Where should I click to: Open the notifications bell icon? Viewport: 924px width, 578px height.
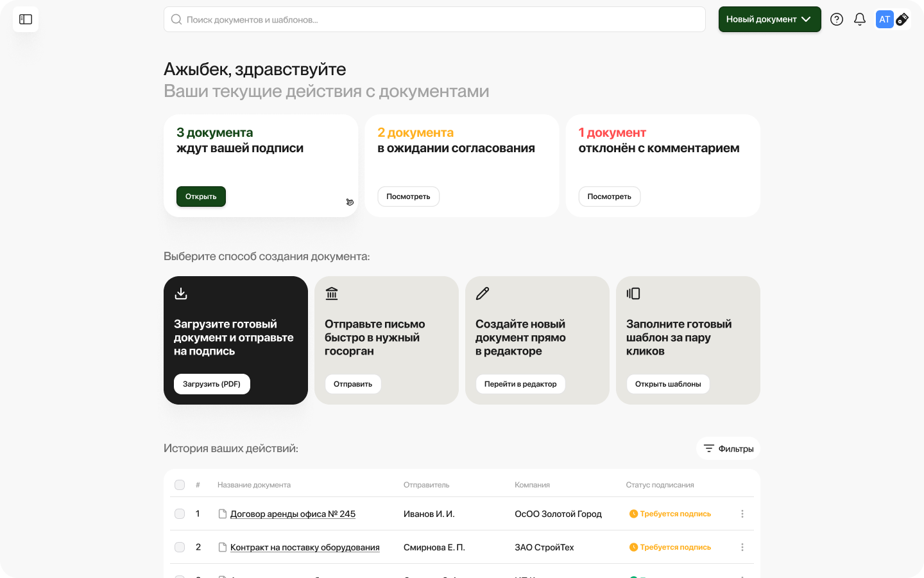[x=860, y=19]
